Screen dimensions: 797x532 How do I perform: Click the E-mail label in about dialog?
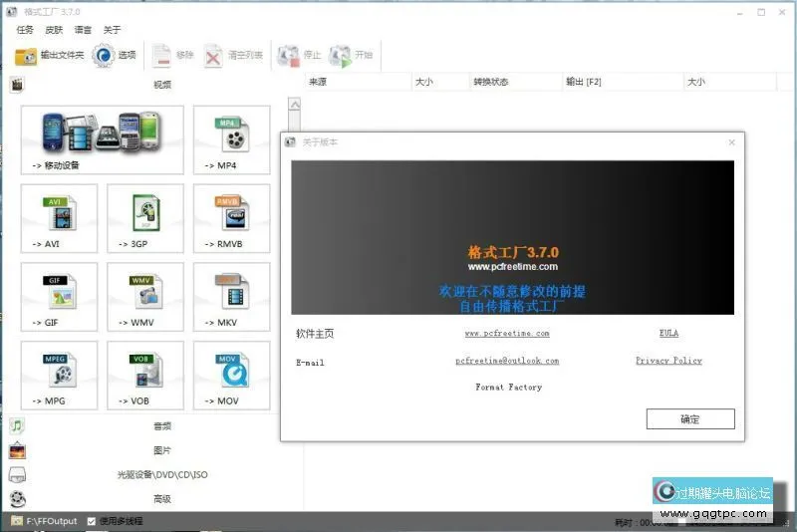[310, 363]
